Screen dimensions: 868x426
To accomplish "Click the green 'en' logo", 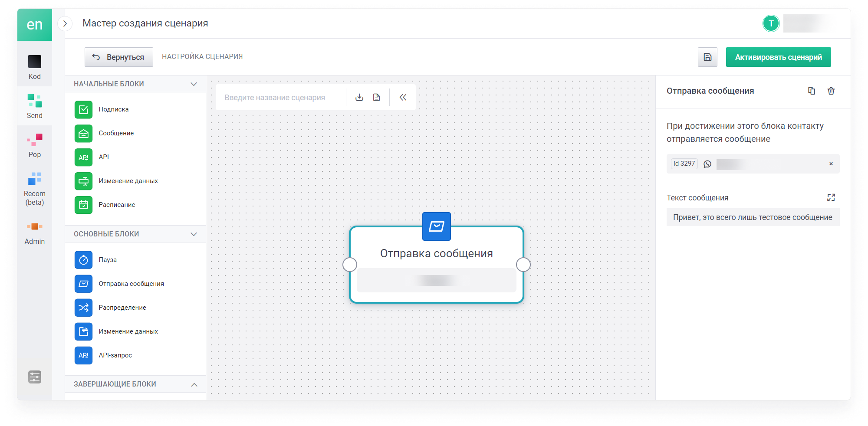I will point(35,25).
